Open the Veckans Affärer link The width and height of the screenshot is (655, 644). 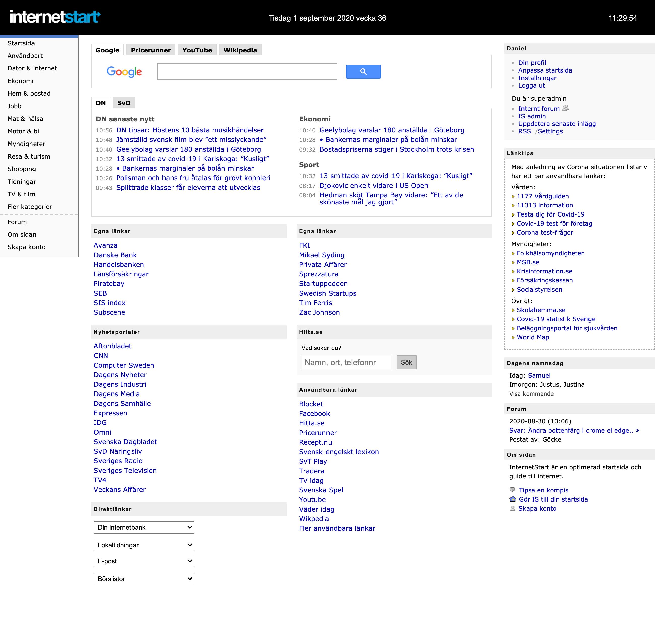[120, 489]
